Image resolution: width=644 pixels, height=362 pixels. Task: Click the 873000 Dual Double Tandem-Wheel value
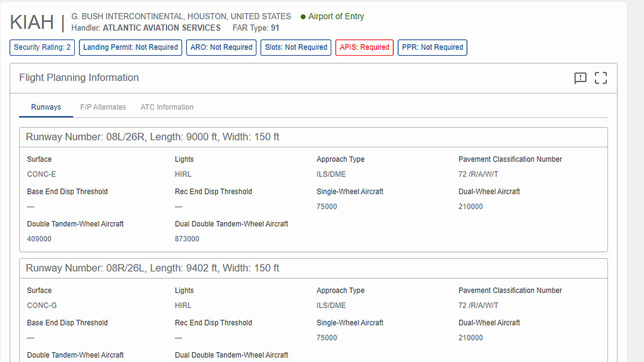pyautogui.click(x=187, y=239)
